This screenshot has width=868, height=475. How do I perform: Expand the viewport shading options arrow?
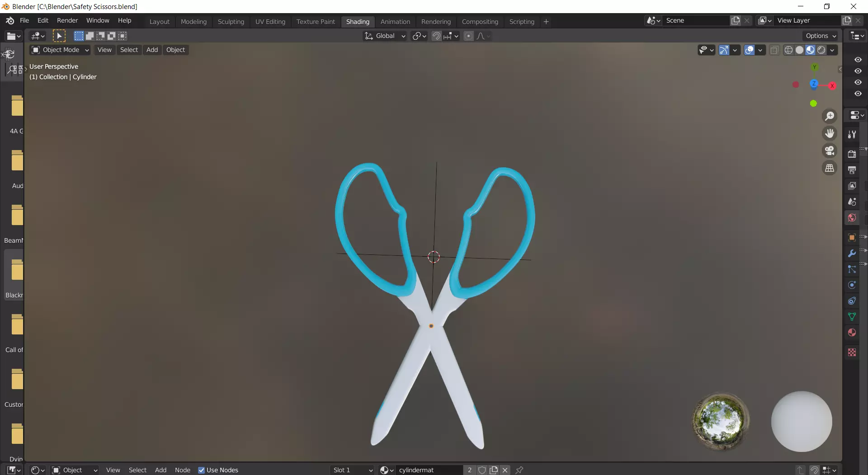(x=832, y=50)
